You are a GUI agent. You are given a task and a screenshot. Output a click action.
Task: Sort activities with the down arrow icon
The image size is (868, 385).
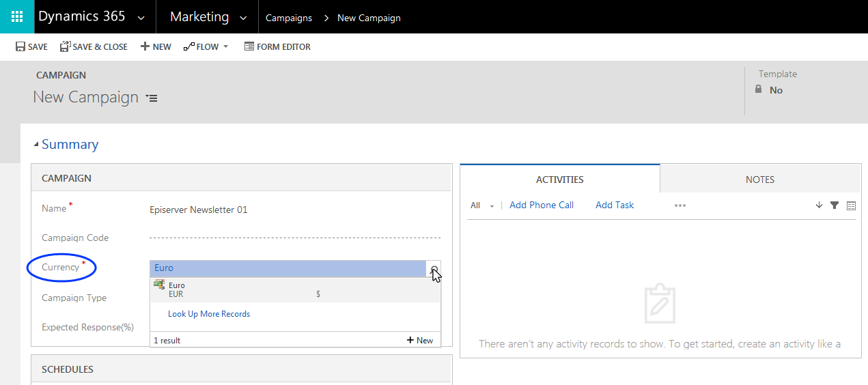[819, 205]
